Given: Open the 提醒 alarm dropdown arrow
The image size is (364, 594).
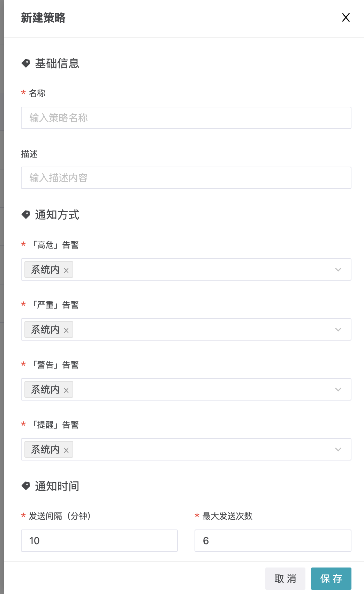Looking at the screenshot, I should 338,449.
